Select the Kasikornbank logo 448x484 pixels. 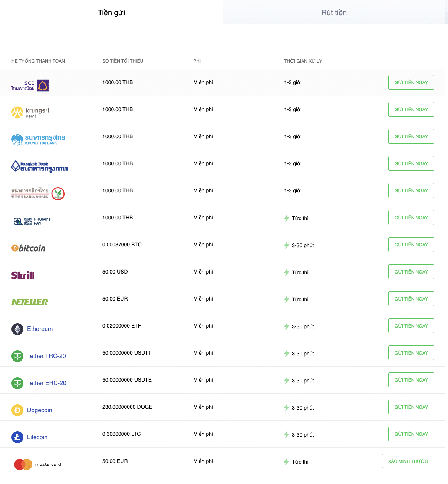pos(38,193)
